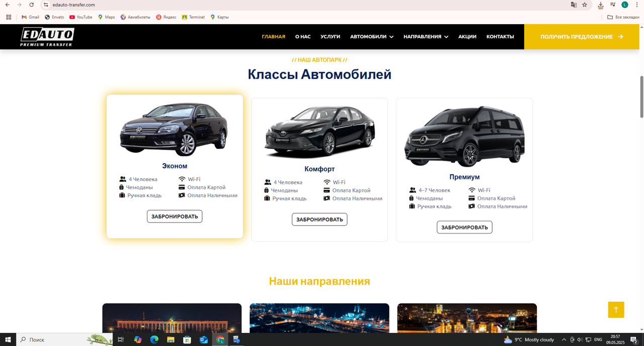
Task: Open the КОНТАКТЫ menu item
Action: 500,37
